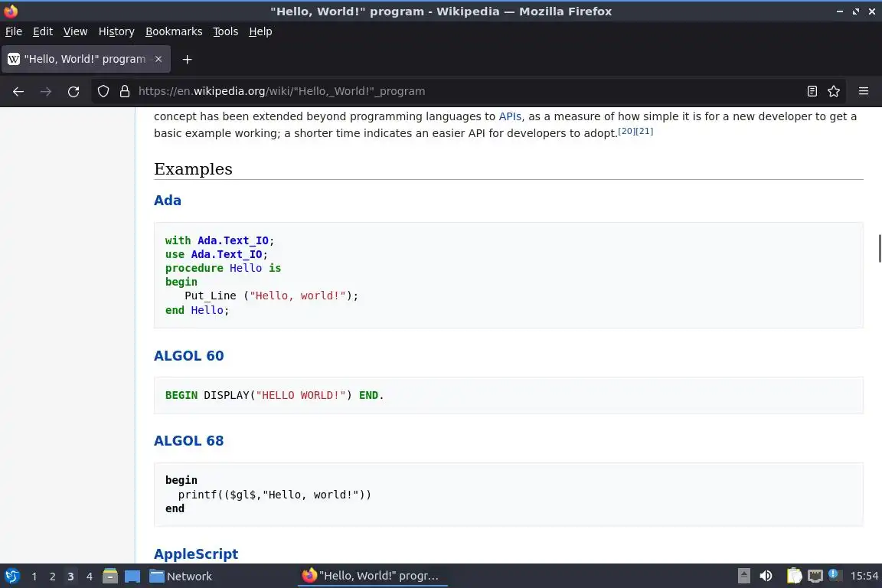
Task: Open citation reference [21]
Action: (645, 131)
